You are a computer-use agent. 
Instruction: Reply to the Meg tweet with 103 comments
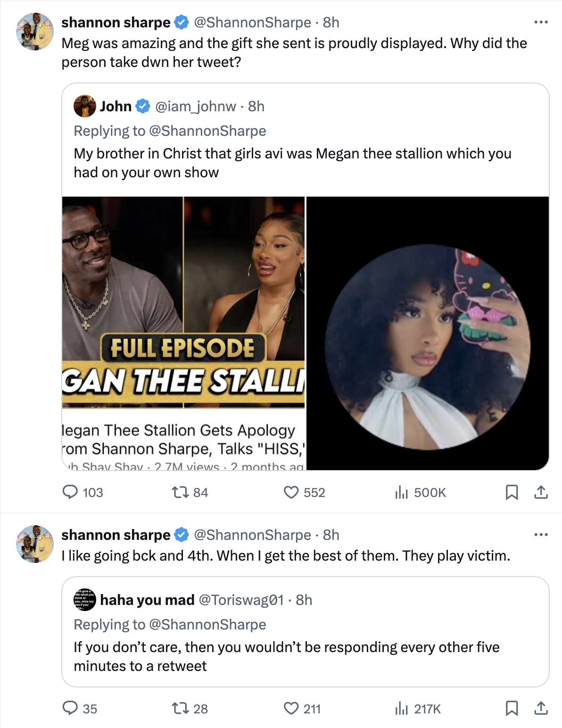[x=70, y=492]
